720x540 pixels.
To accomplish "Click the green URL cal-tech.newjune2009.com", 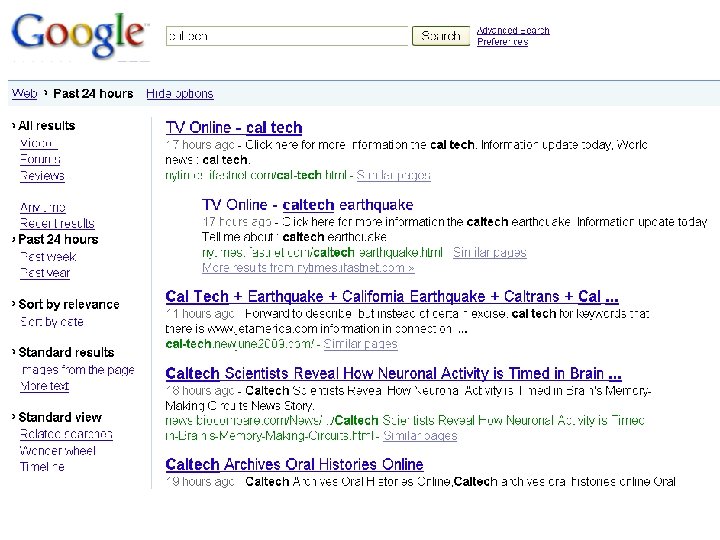I will point(240,344).
